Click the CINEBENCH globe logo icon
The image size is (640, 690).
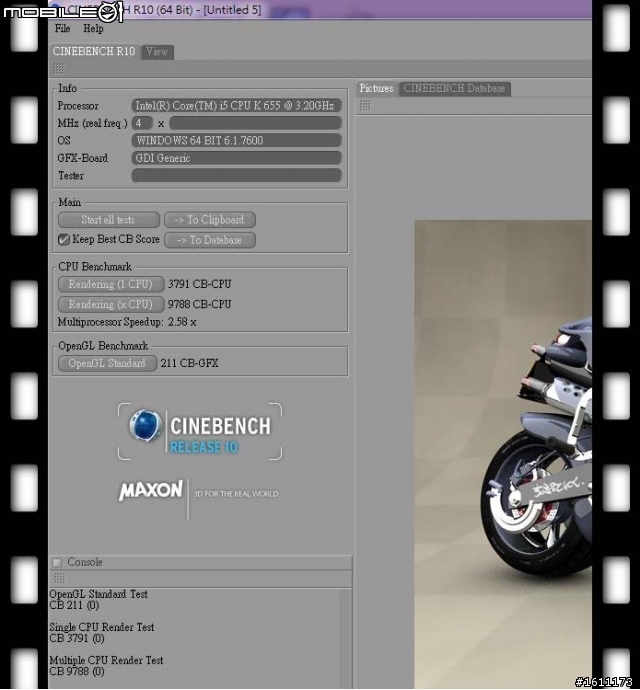coord(145,425)
